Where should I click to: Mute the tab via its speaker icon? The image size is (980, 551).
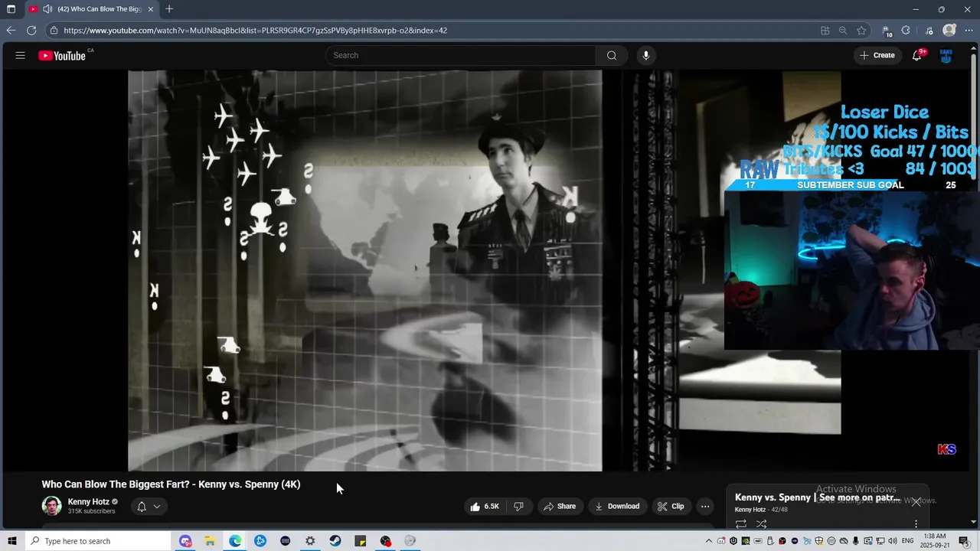tap(47, 9)
